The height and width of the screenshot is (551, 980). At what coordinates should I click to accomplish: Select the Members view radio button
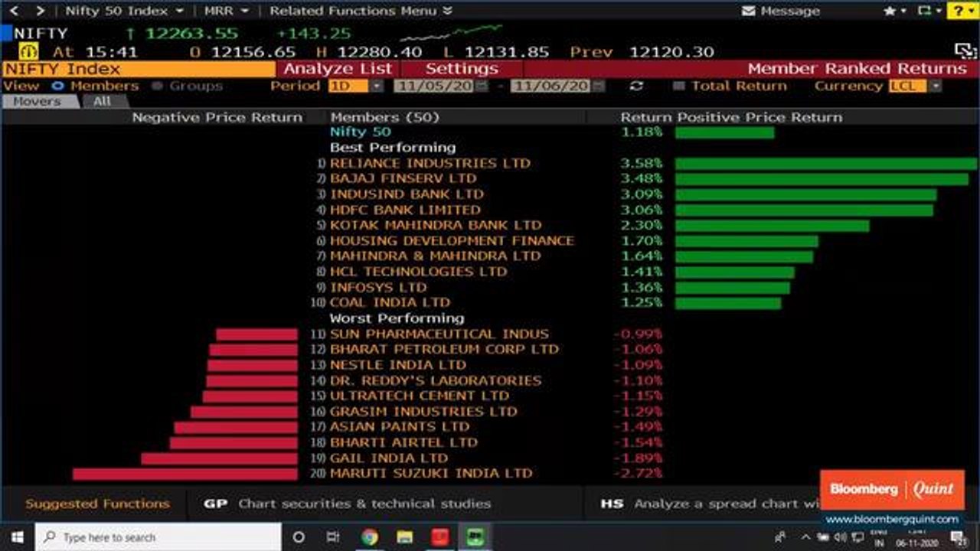point(57,86)
